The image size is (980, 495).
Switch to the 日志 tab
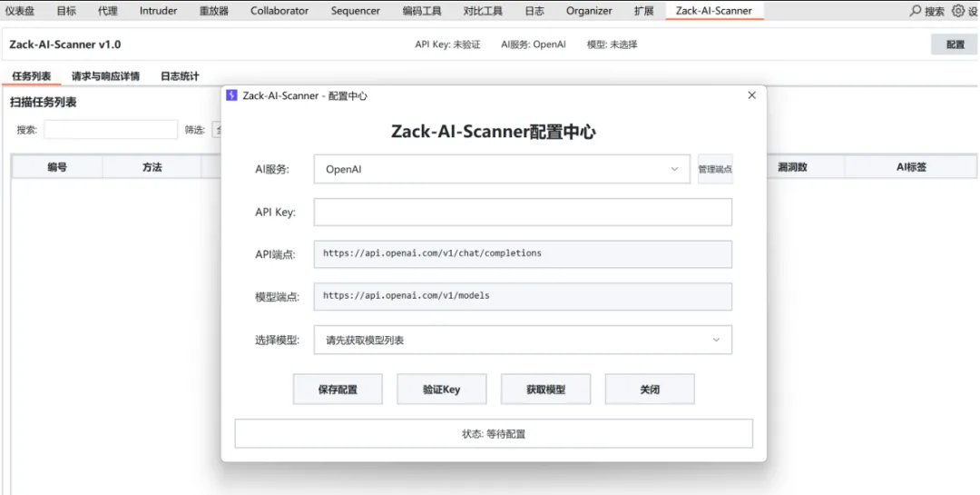(x=534, y=11)
